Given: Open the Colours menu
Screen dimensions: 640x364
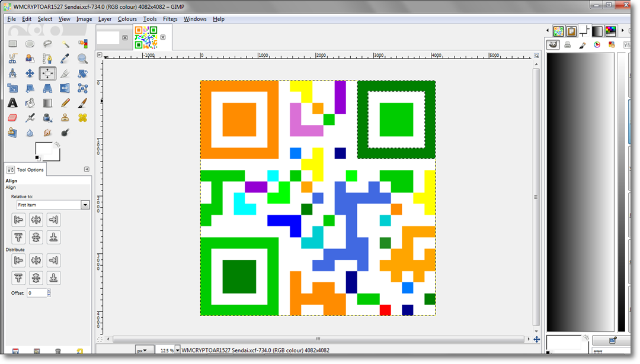Looking at the screenshot, I should 127,19.
